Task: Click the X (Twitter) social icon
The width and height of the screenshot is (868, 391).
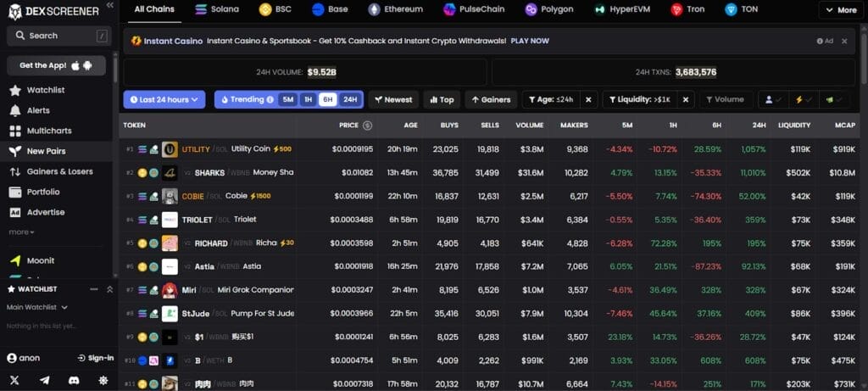Action: coord(14,381)
